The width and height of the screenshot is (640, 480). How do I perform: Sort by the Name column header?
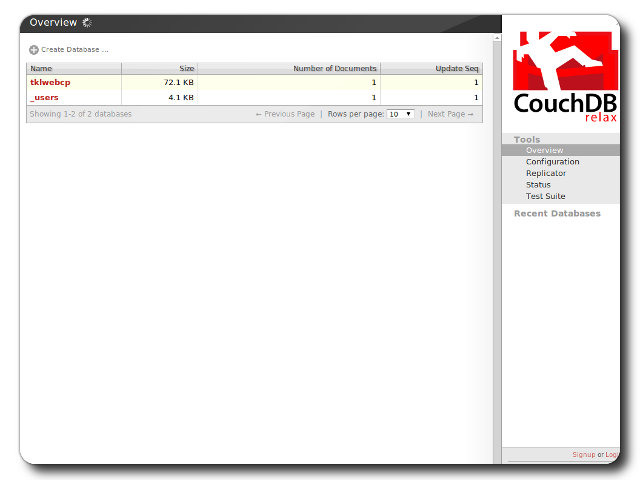tap(41, 68)
